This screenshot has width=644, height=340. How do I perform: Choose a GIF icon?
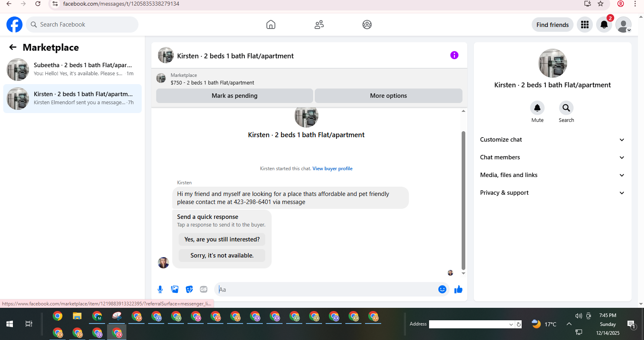pyautogui.click(x=204, y=289)
